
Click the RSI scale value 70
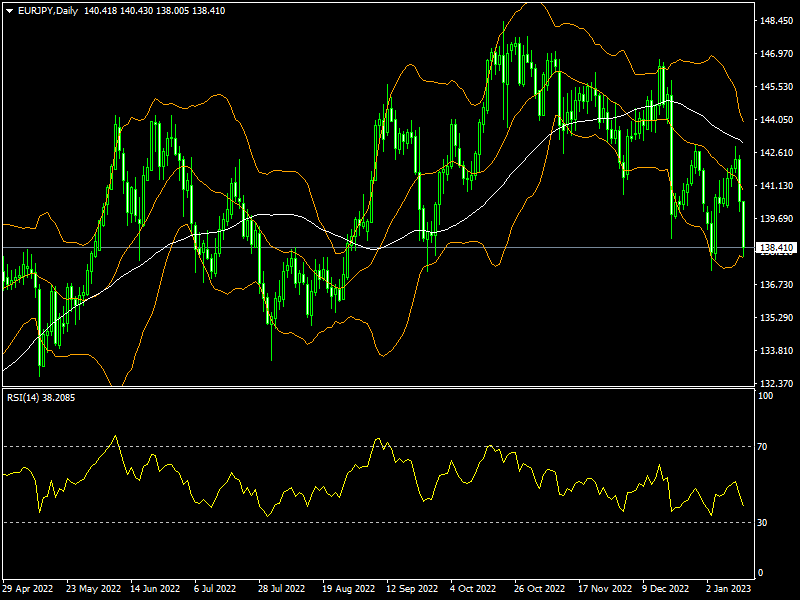click(x=762, y=447)
